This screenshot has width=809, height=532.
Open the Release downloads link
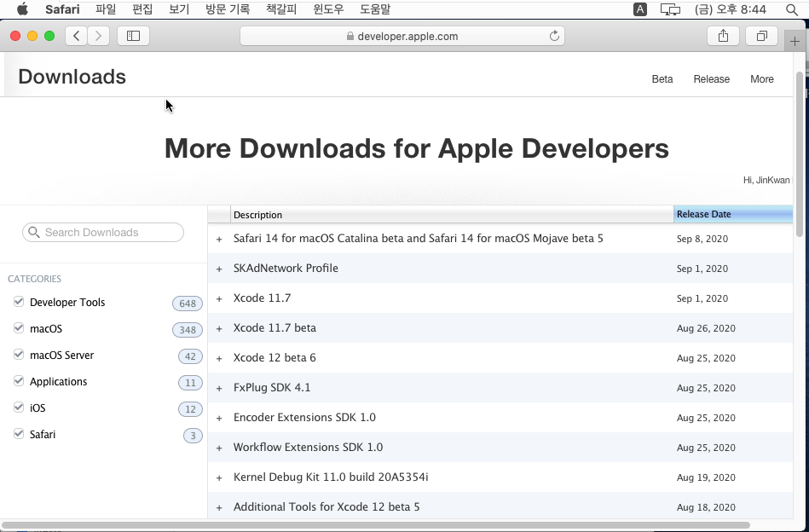click(x=711, y=79)
